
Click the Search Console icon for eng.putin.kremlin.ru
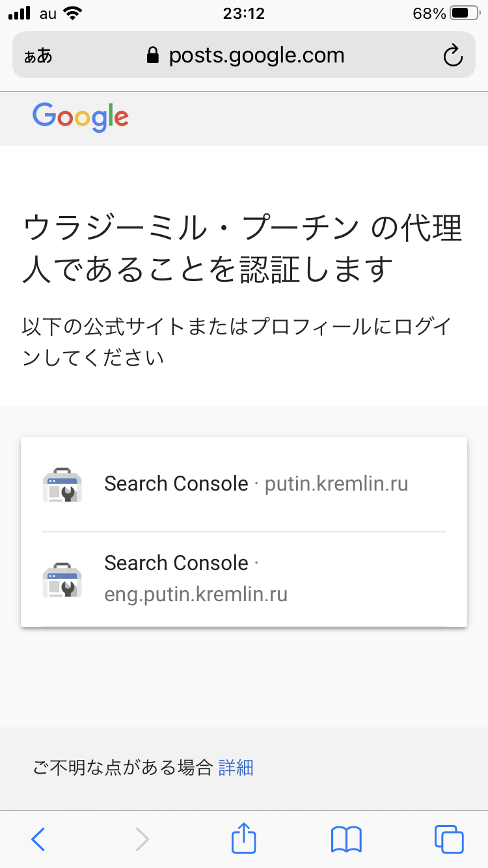click(x=62, y=579)
